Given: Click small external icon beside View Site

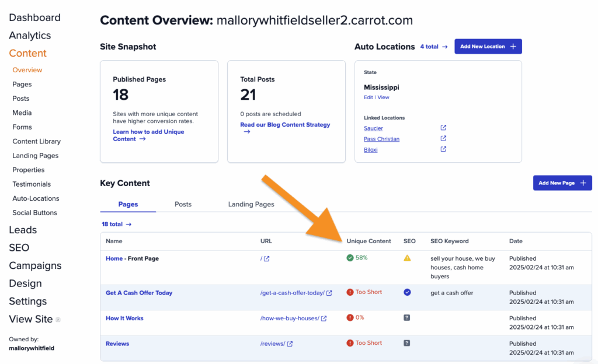Looking at the screenshot, I should pos(58,320).
